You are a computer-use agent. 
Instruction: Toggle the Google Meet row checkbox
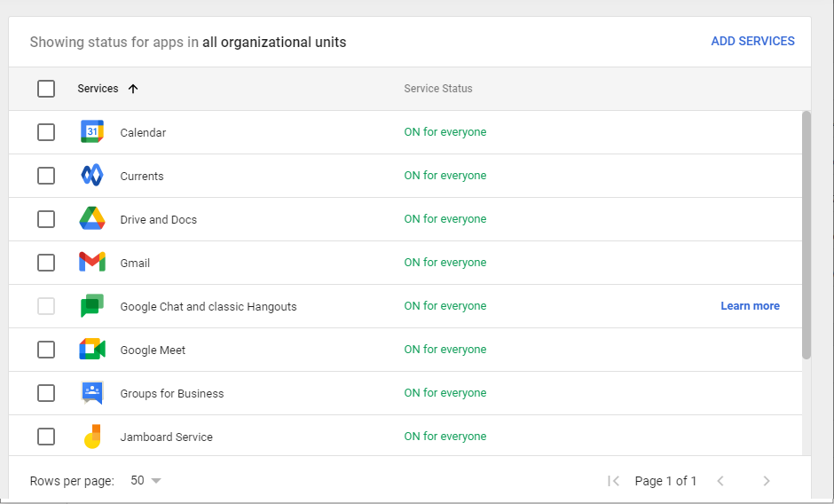click(x=46, y=350)
